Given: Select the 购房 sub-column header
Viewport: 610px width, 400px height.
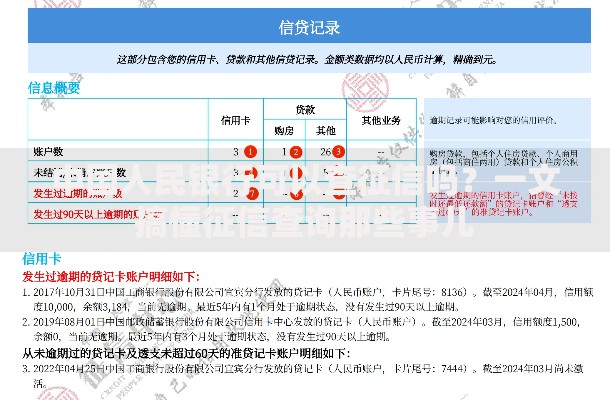Looking at the screenshot, I should tap(284, 131).
